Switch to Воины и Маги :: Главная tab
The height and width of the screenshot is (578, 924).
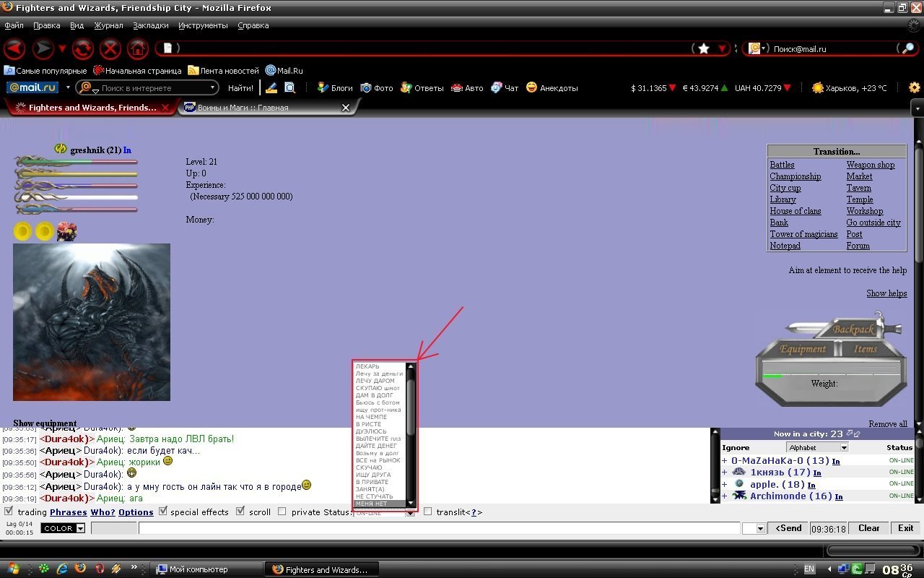(x=266, y=108)
